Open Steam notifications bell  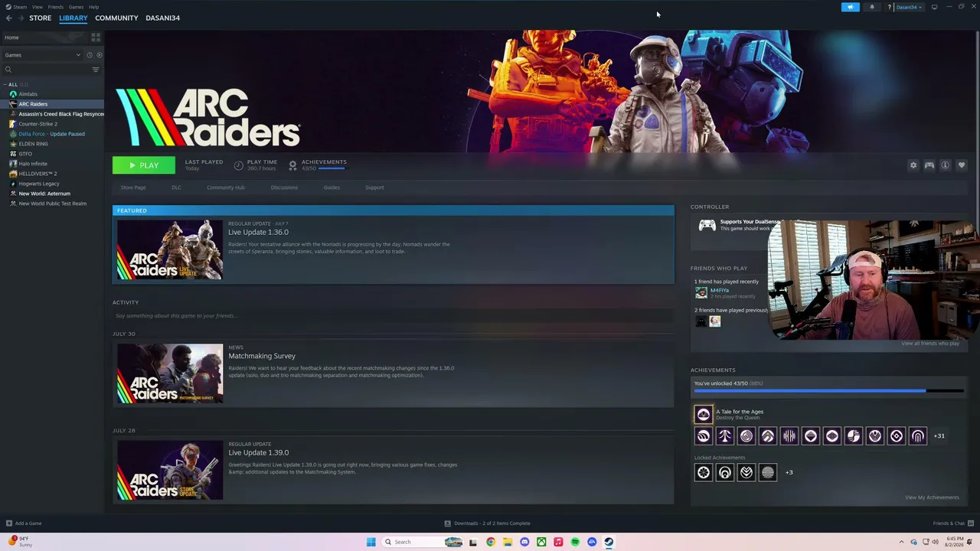pyautogui.click(x=871, y=7)
